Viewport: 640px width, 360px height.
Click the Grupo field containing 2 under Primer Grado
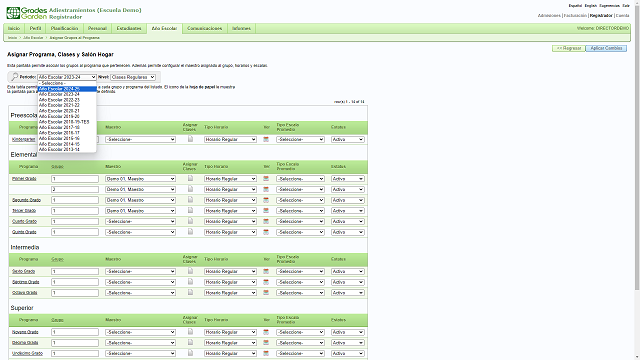point(75,189)
